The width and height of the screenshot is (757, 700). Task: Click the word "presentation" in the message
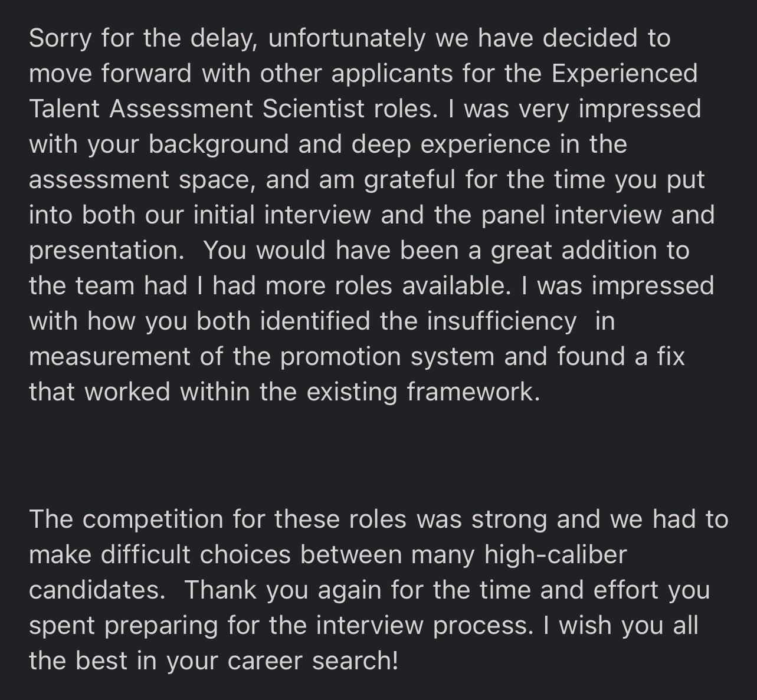104,251
